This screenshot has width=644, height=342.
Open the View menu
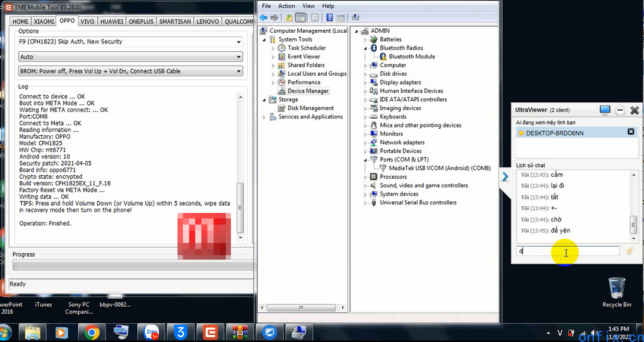point(308,6)
